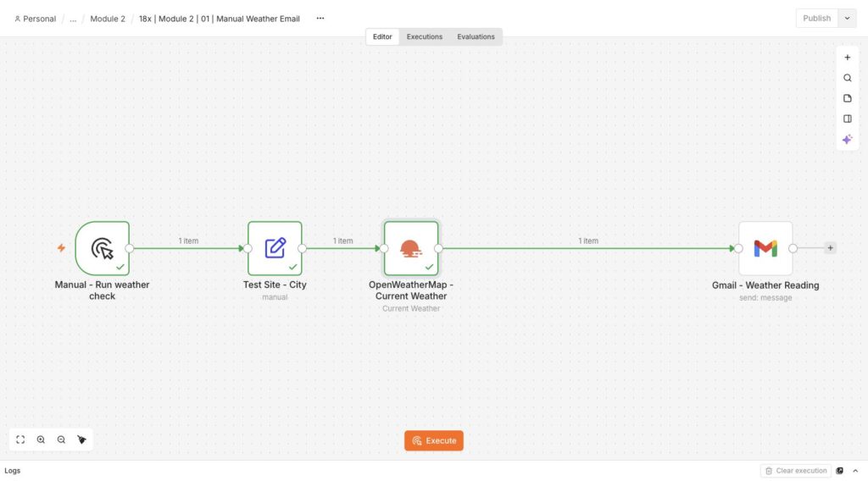Screen dimensions: 868x481
Task: Expand the Logs panel chevron
Action: [855, 471]
